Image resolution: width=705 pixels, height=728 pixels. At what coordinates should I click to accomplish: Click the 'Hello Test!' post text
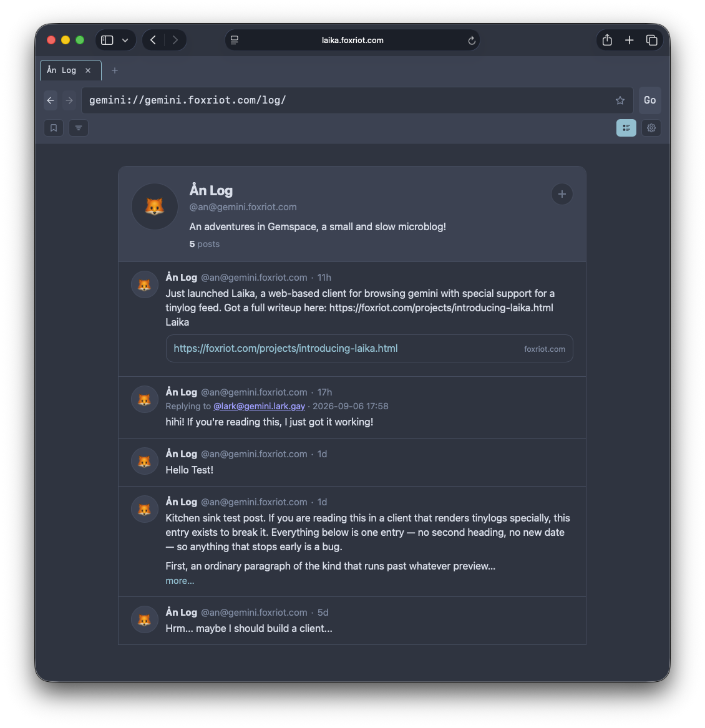pyautogui.click(x=190, y=470)
